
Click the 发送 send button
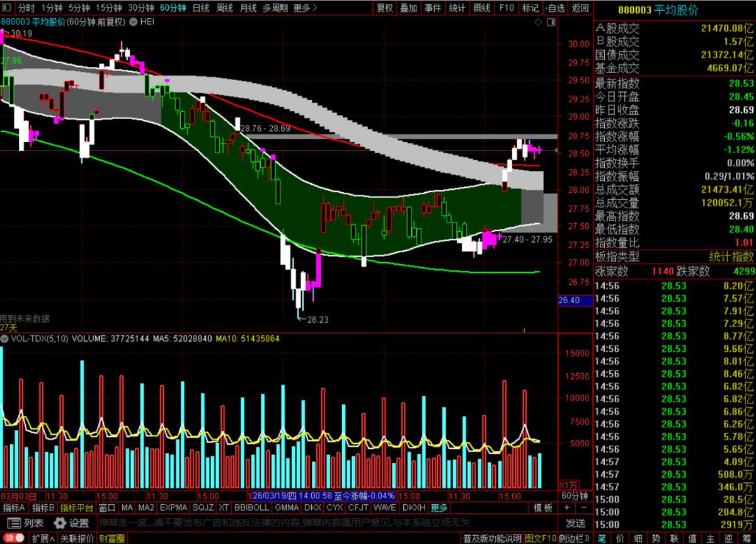point(575,523)
